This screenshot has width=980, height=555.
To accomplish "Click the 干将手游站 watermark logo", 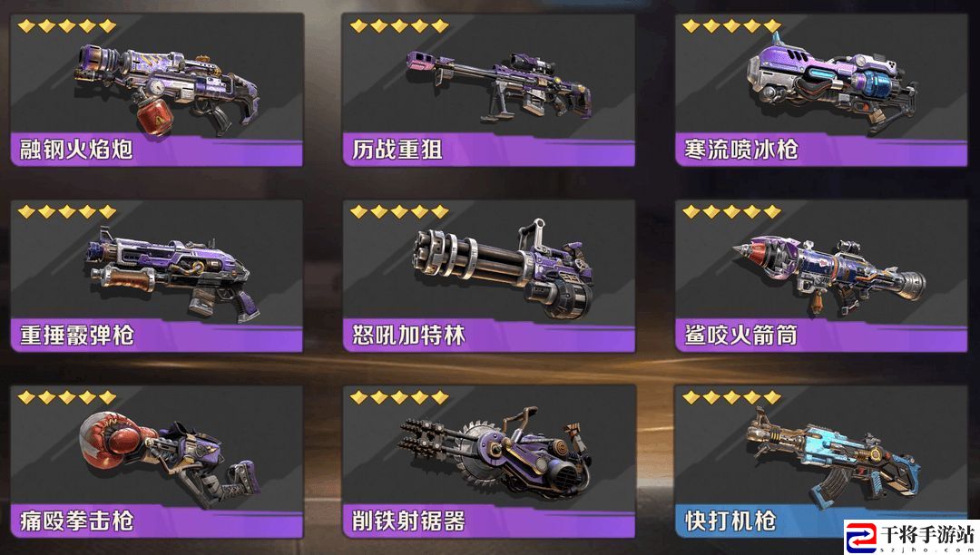I will tap(911, 537).
